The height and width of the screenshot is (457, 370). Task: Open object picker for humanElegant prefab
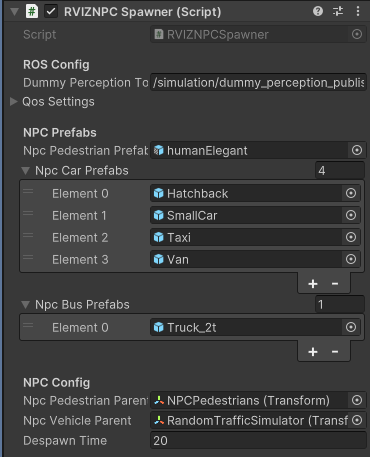click(357, 150)
